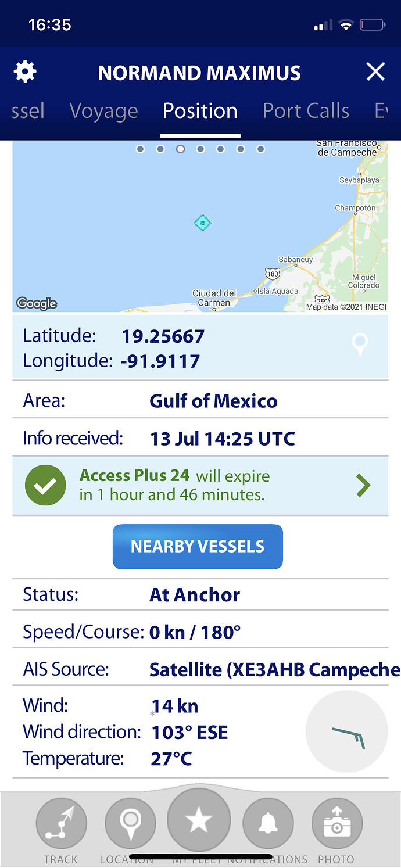
Task: Tap the green Access Plus checkmark
Action: [x=45, y=485]
